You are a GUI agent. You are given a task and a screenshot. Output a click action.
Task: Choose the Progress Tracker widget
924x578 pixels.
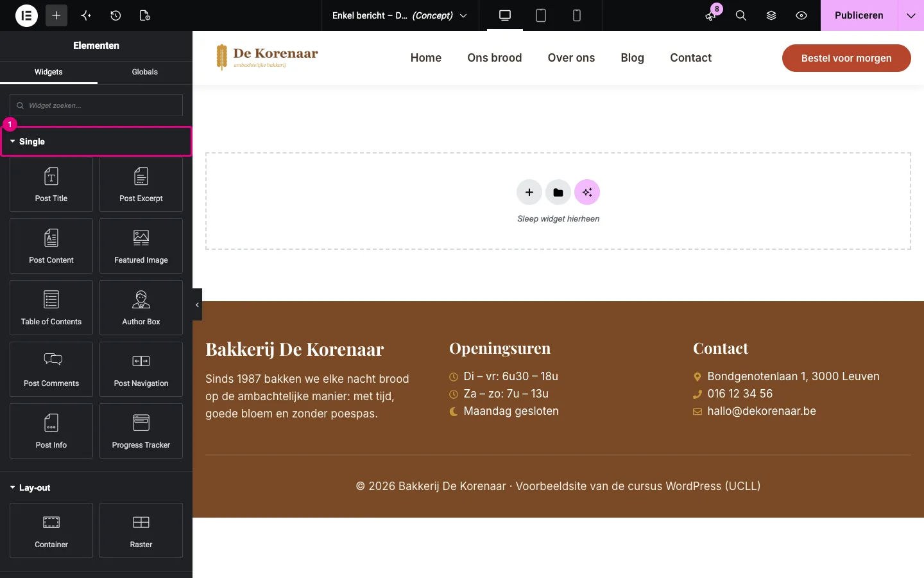point(141,431)
